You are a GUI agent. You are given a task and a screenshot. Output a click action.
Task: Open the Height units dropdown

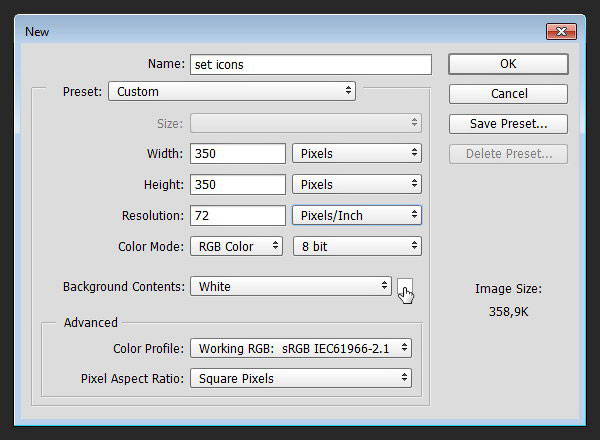point(357,184)
